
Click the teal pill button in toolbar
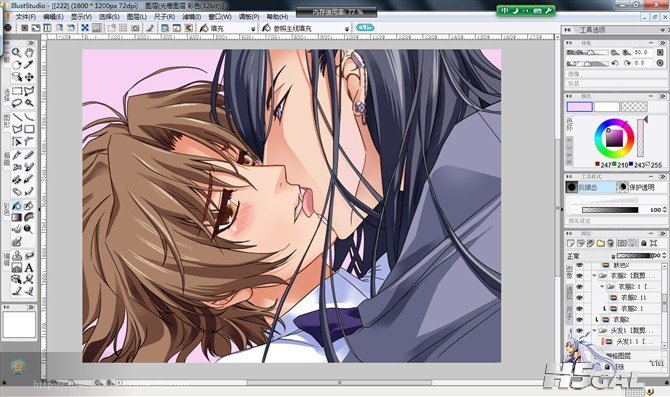(365, 28)
